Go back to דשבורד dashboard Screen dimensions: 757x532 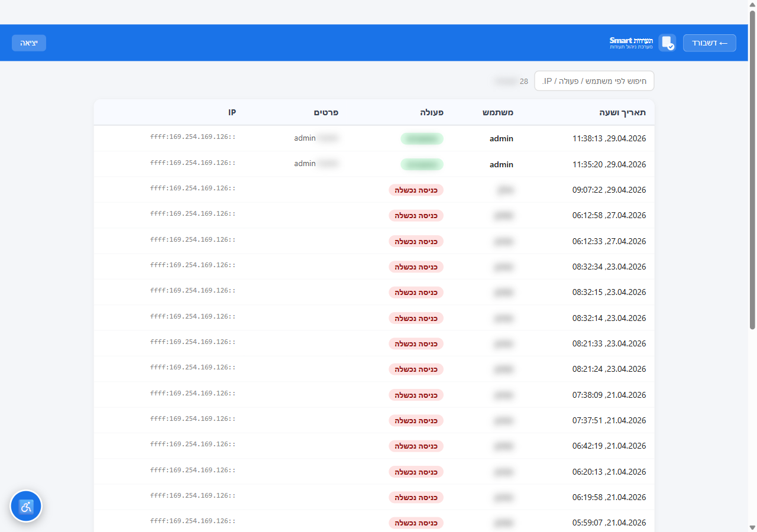(710, 43)
